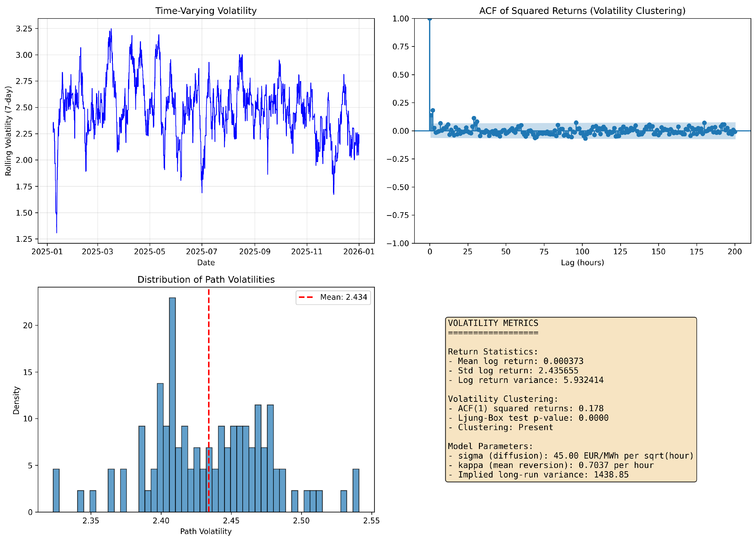The width and height of the screenshot is (756, 539).
Task: Click the 100 lag tick label
Action: tap(582, 252)
